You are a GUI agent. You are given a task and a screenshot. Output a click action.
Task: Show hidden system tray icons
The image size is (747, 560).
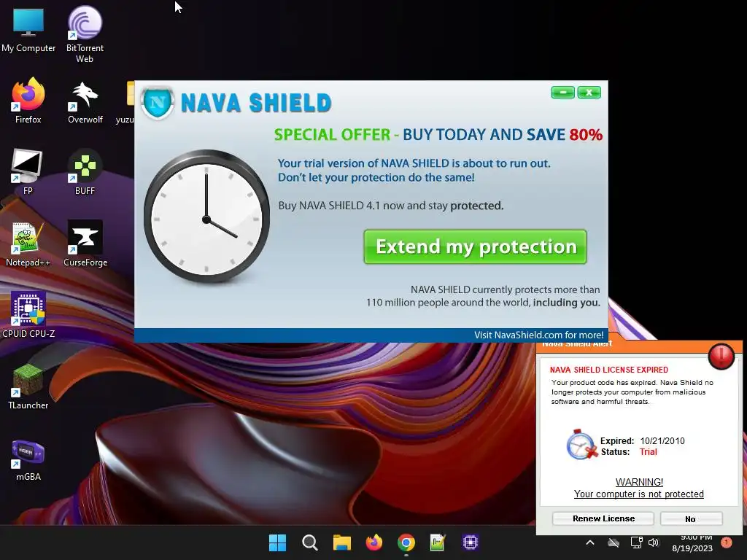[x=589, y=542]
